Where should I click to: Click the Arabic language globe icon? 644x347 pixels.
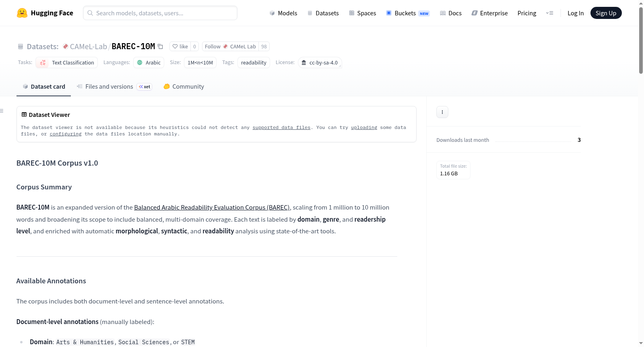pos(140,62)
